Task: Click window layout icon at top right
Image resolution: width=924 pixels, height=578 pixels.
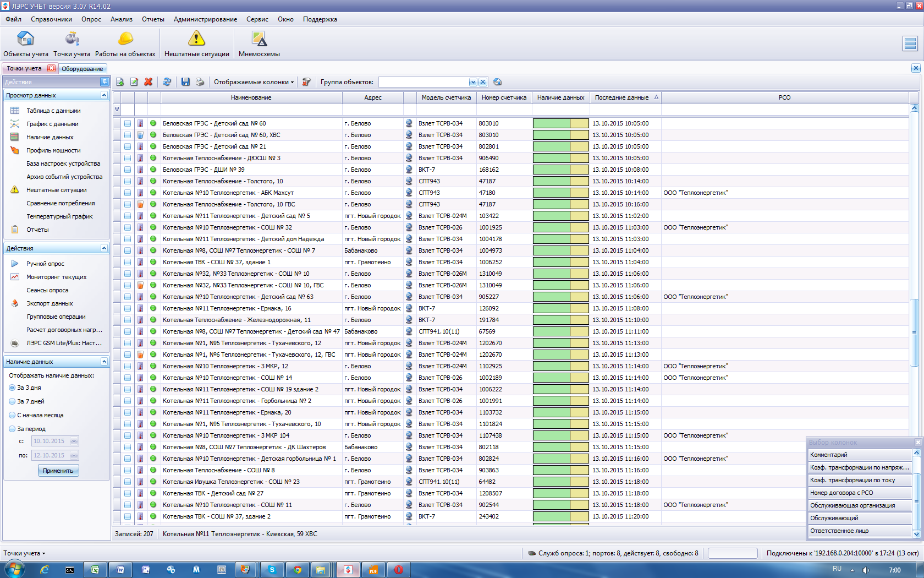Action: 910,43
